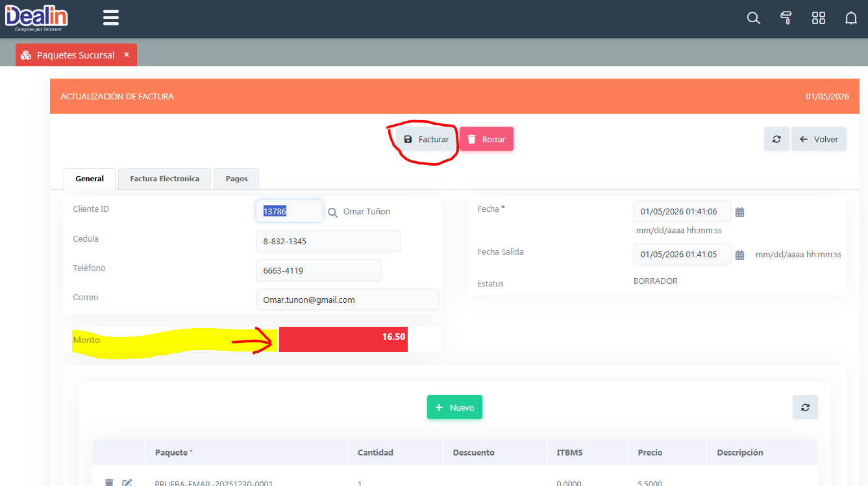Open the hamburger navigation menu
The width and height of the screenshot is (868, 486).
111,18
